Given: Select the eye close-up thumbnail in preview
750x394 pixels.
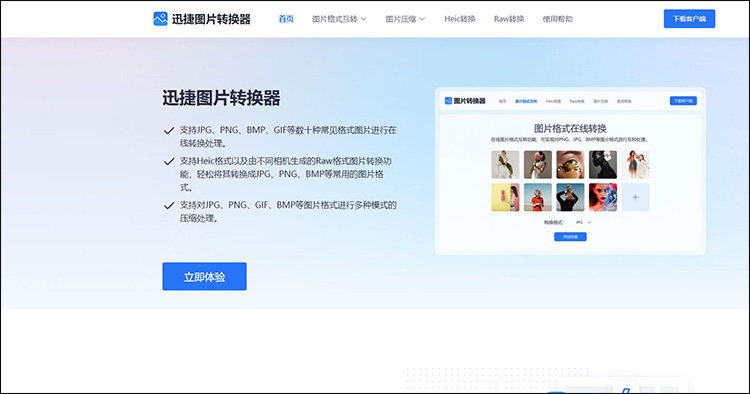Looking at the screenshot, I should (570, 164).
